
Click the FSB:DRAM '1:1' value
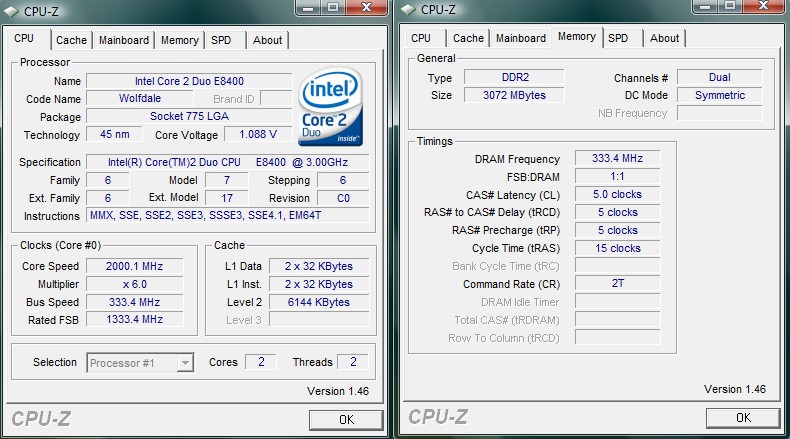point(618,176)
